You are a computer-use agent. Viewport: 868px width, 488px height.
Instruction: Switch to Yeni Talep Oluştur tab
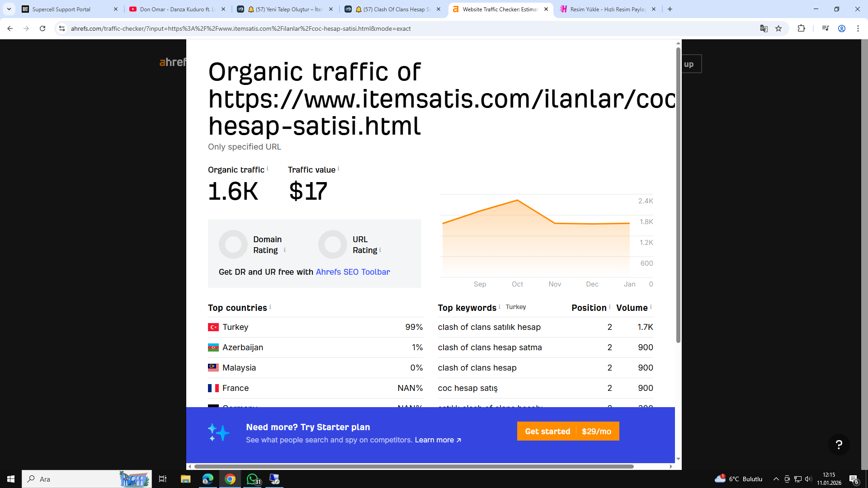tap(285, 9)
